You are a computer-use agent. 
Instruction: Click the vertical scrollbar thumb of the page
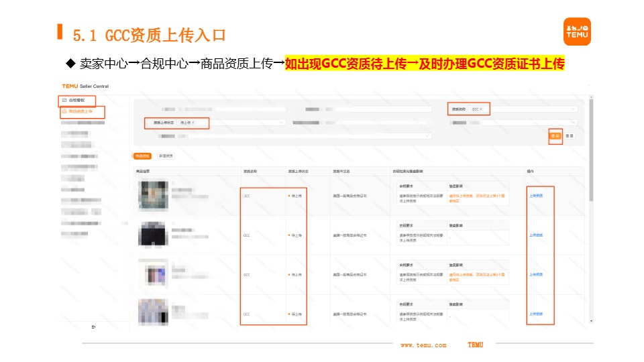click(591, 150)
